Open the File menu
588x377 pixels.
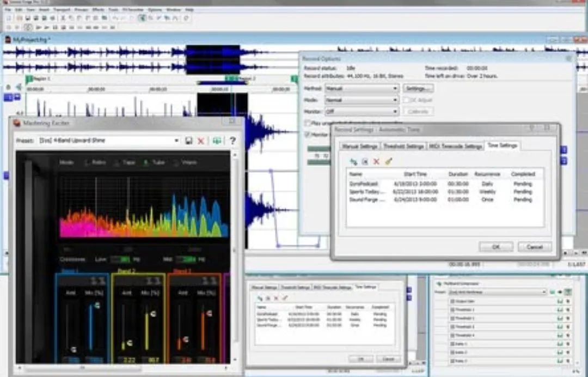click(8, 9)
